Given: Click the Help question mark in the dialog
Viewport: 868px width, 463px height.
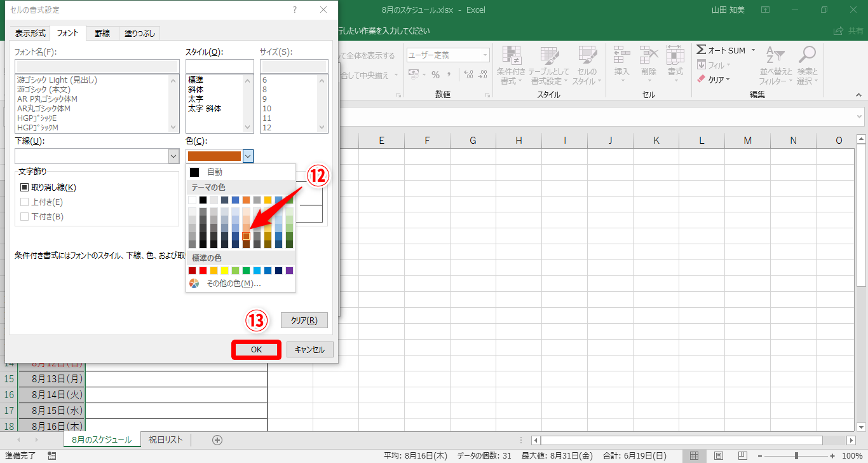Looking at the screenshot, I should [295, 10].
